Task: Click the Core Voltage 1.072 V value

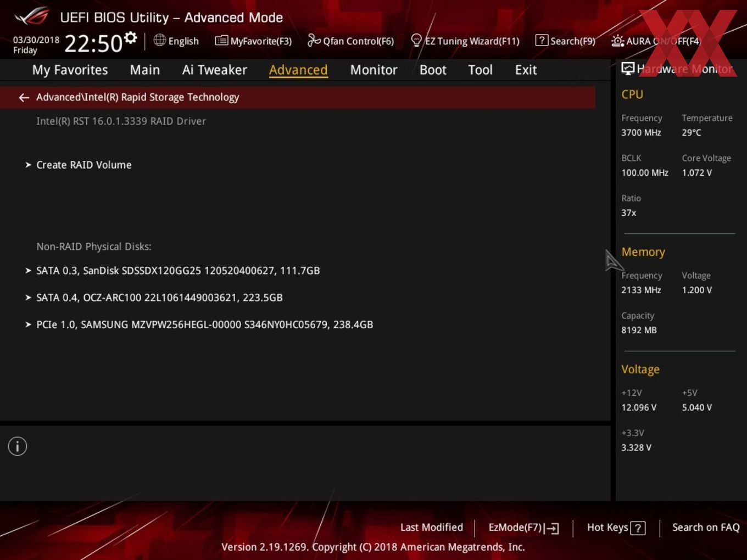Action: 696,172
